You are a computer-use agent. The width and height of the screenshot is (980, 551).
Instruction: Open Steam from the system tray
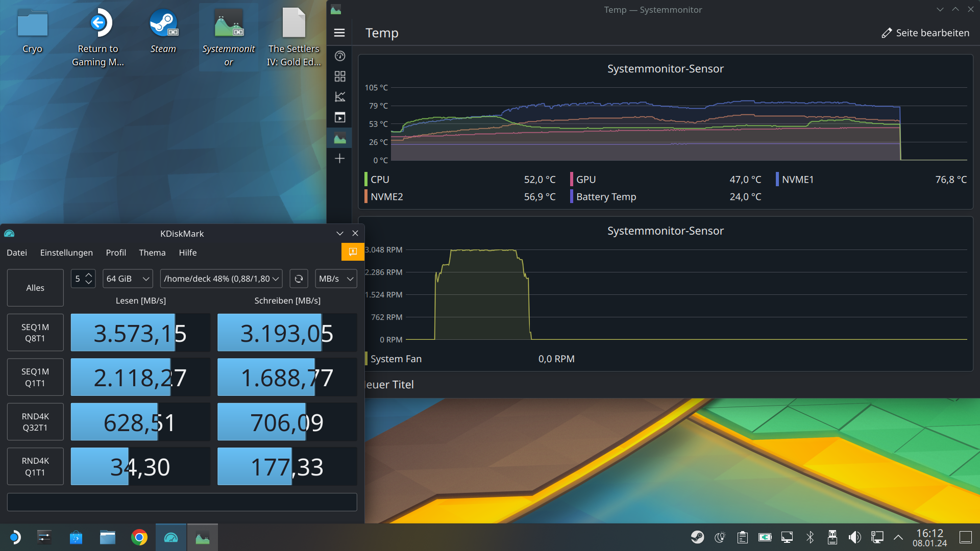(697, 537)
